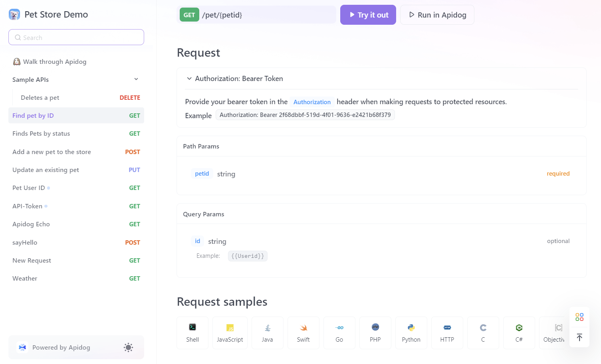Image resolution: width=601 pixels, height=364 pixels.
Task: Select the JavaScript request sample
Action: coord(230,332)
